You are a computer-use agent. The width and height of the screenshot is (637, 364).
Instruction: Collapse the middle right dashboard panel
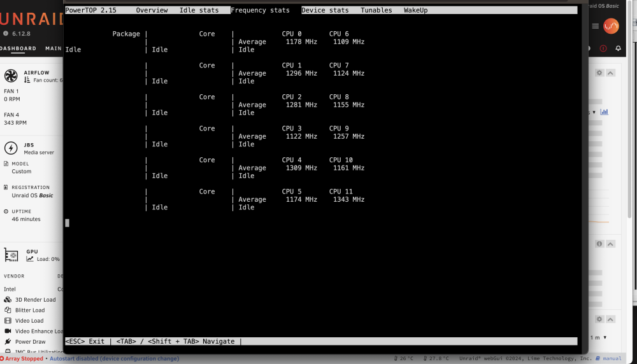[x=610, y=244]
